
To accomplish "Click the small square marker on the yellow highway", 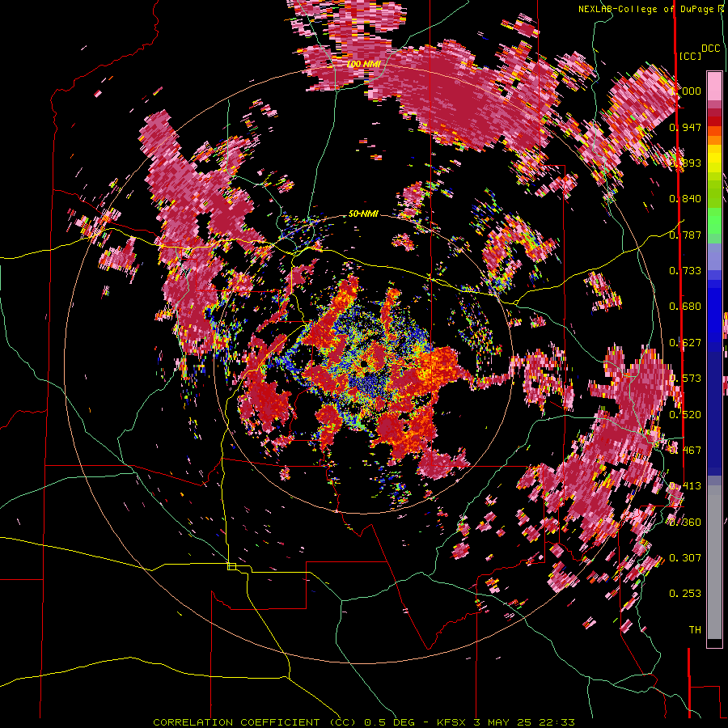I will 231,566.
